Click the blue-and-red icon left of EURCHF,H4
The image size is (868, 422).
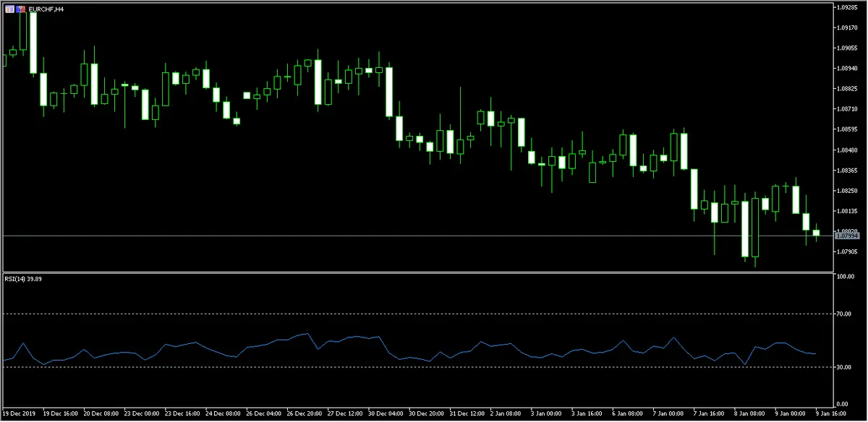click(x=21, y=9)
